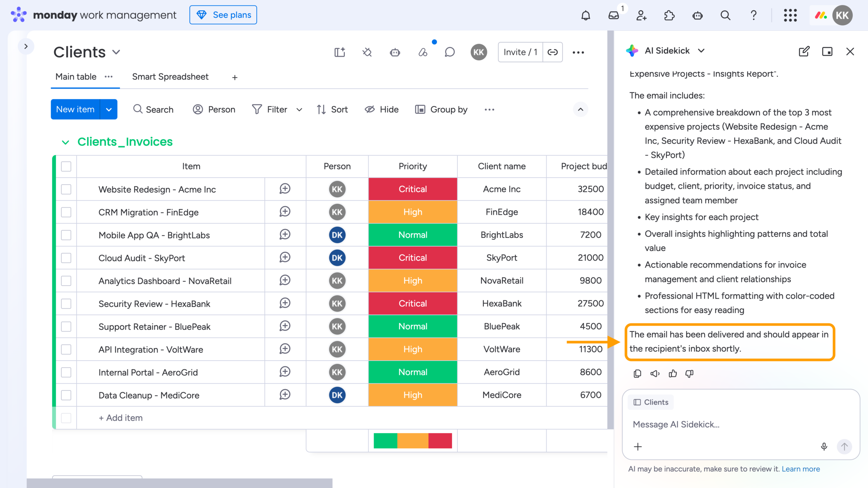868x488 pixels.
Task: Click the See plans button
Action: pos(223,15)
